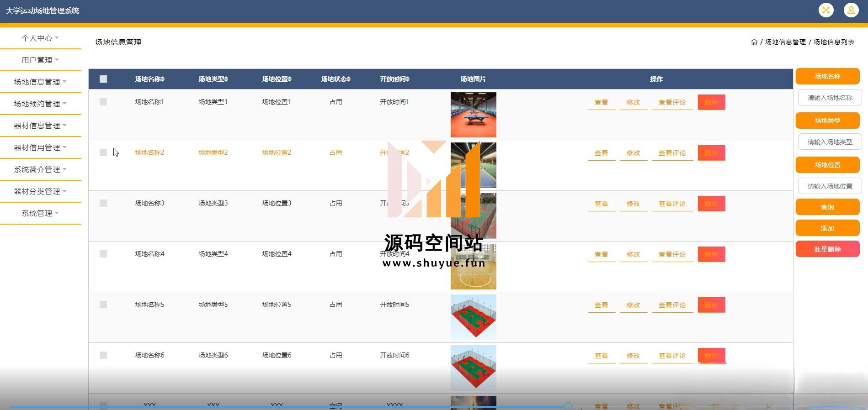Image resolution: width=868 pixels, height=410 pixels.
Task: Delete the 场地名称4 row
Action: click(x=711, y=254)
